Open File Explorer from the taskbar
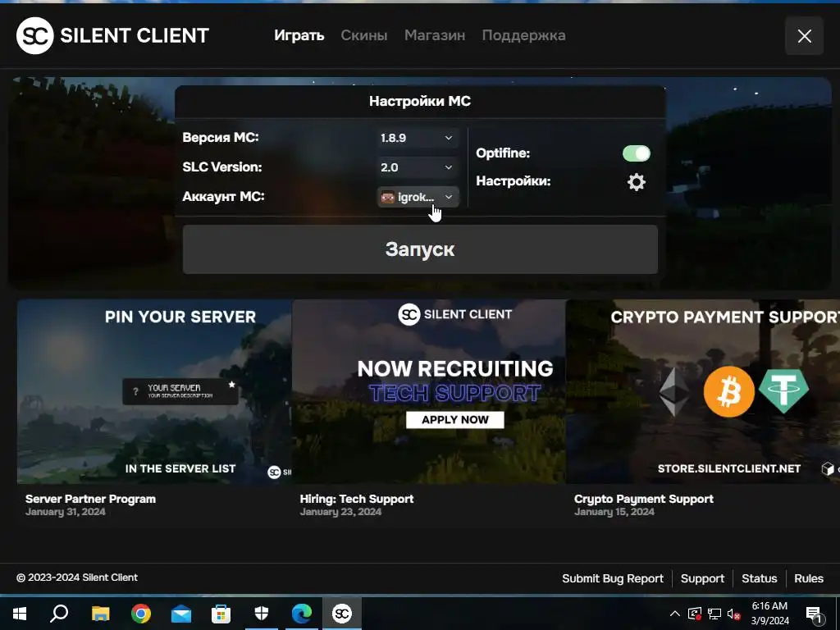 tap(100, 614)
